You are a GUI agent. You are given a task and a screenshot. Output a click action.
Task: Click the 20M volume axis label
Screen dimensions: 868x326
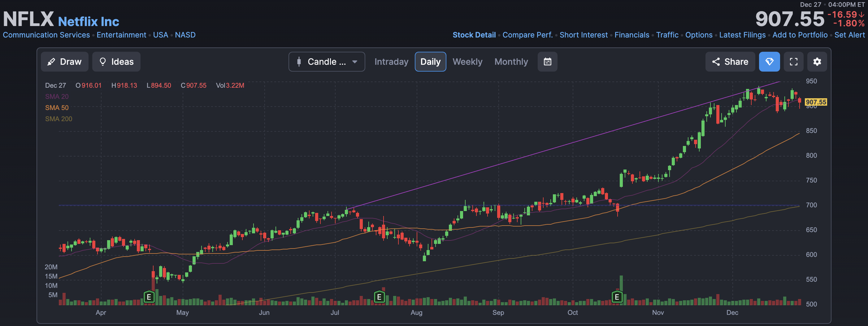tap(51, 267)
